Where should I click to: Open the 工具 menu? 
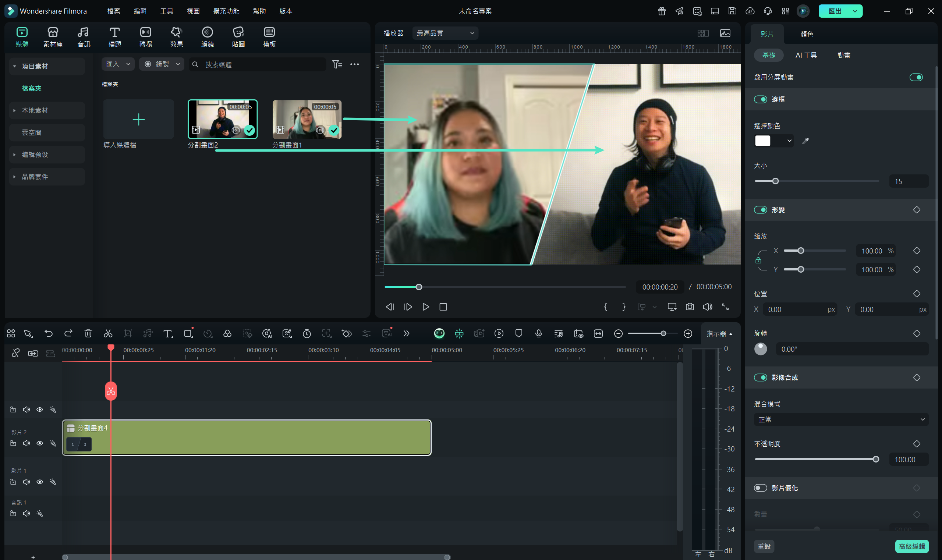166,11
